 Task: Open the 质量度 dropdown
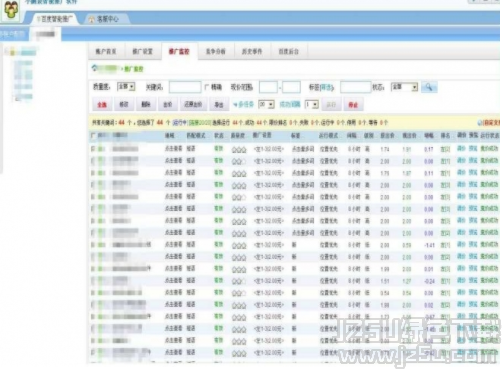126,87
